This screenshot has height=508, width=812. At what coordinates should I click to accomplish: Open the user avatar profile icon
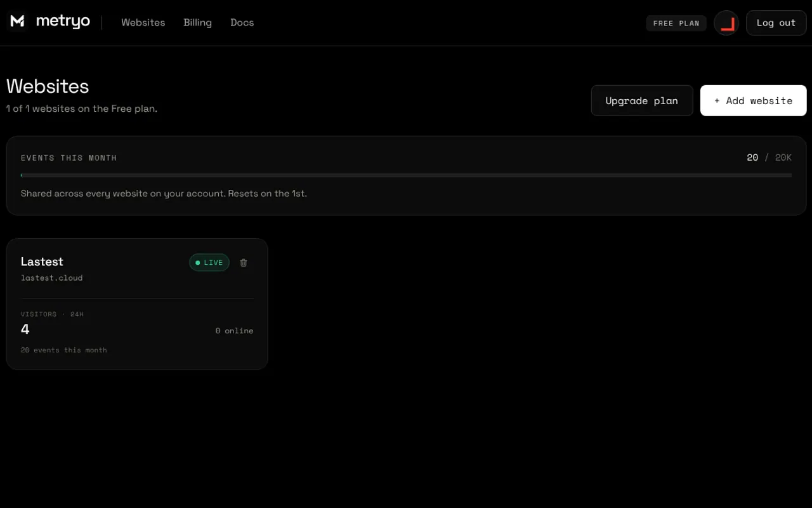tap(726, 23)
